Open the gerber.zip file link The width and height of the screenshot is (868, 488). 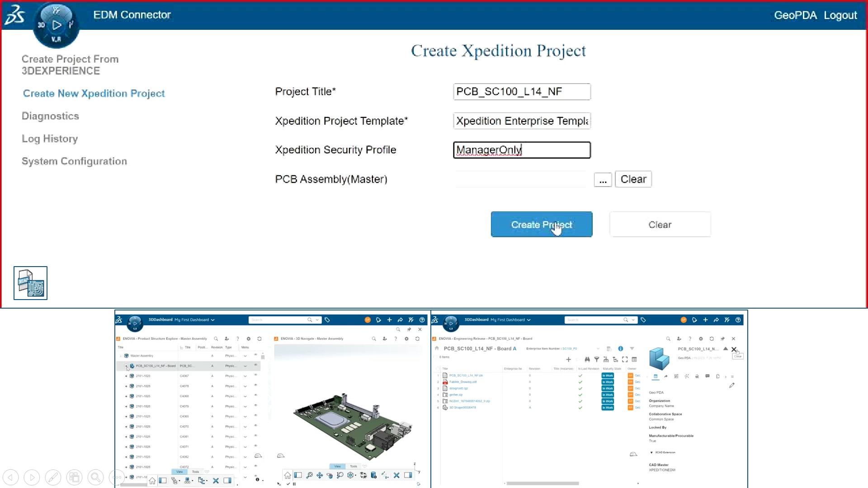click(456, 394)
